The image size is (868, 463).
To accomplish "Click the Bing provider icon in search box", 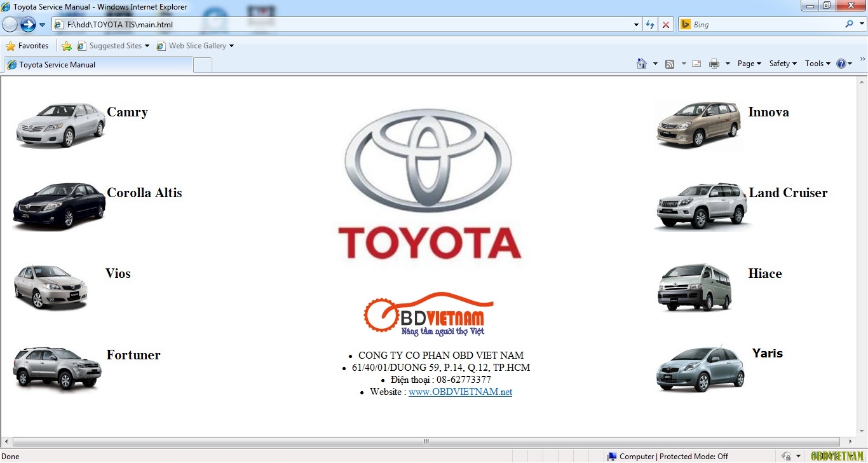I will (686, 25).
